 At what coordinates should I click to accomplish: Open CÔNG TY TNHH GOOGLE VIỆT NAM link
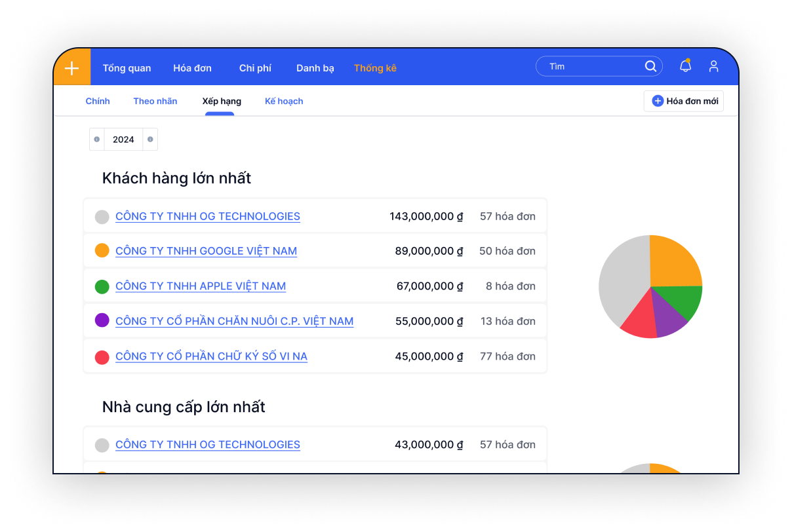click(206, 251)
